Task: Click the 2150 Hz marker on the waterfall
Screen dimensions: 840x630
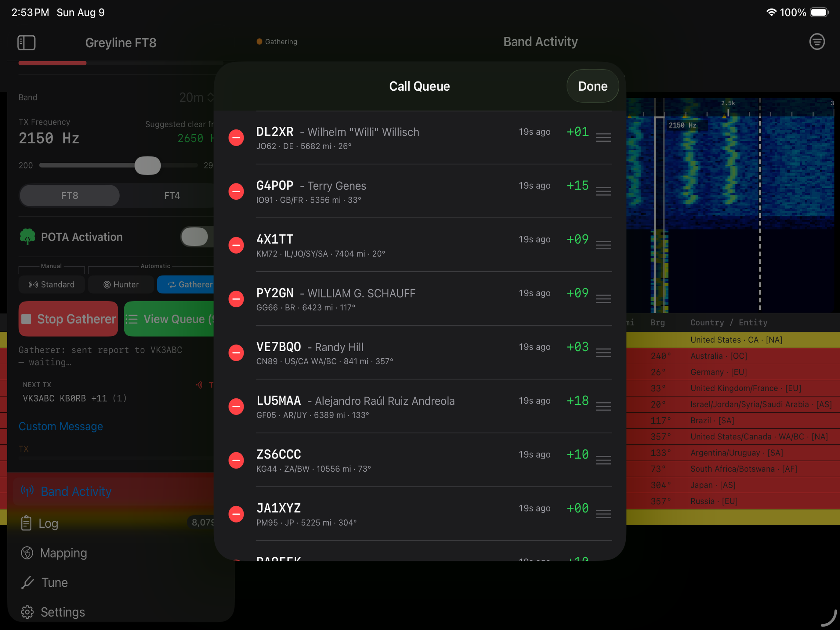Action: (x=682, y=125)
